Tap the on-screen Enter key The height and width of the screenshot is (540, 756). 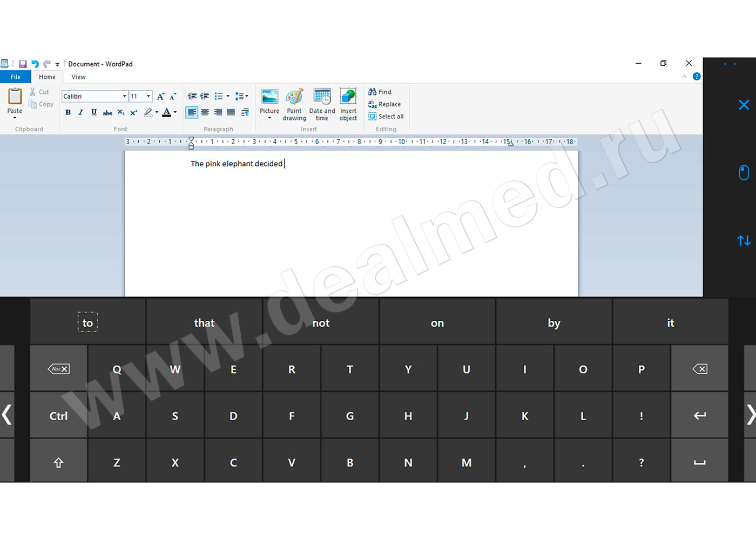[x=700, y=415]
